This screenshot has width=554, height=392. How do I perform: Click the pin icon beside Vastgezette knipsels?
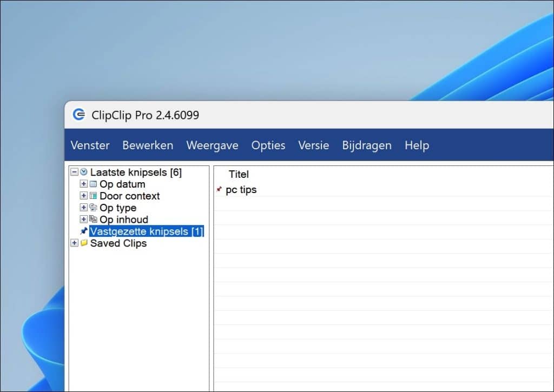pyautogui.click(x=84, y=231)
